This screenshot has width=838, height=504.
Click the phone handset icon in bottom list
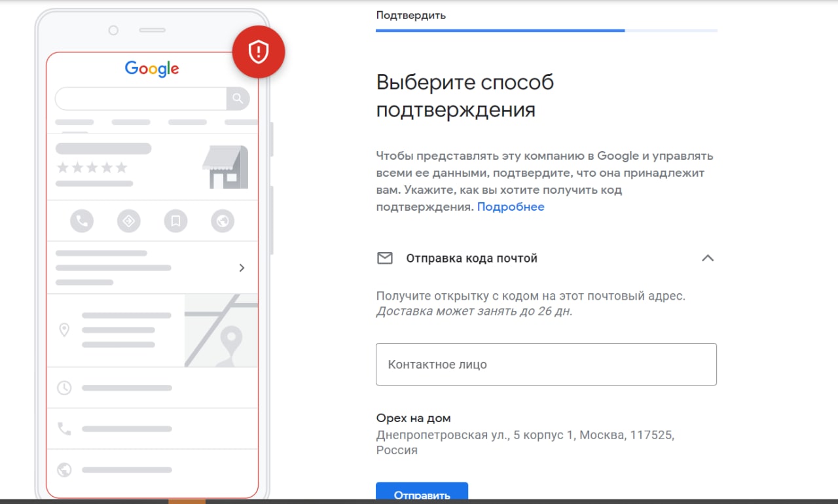(x=64, y=429)
